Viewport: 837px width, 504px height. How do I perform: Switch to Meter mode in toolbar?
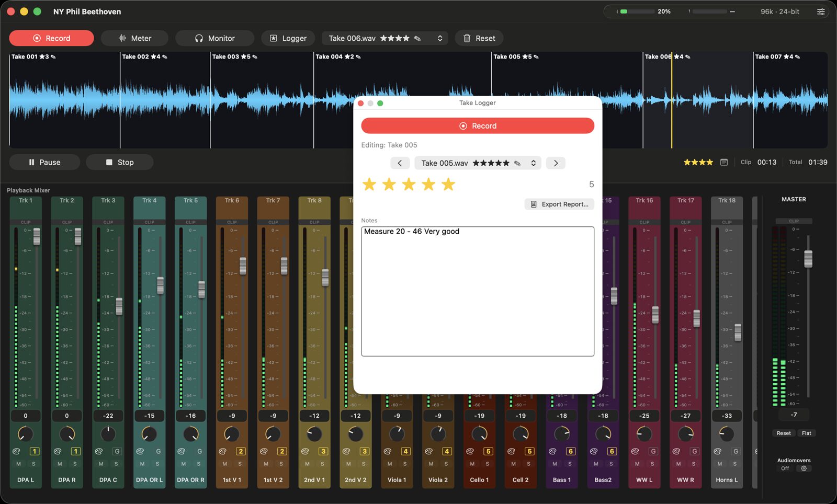pos(134,38)
